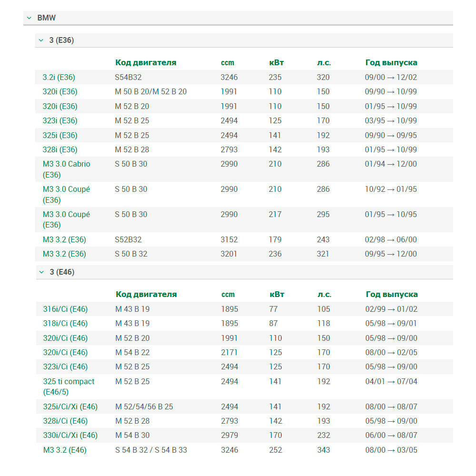Viewport: 476px width, 476px height.
Task: Select year range 02/98 → 06/00
Action: tap(391, 240)
